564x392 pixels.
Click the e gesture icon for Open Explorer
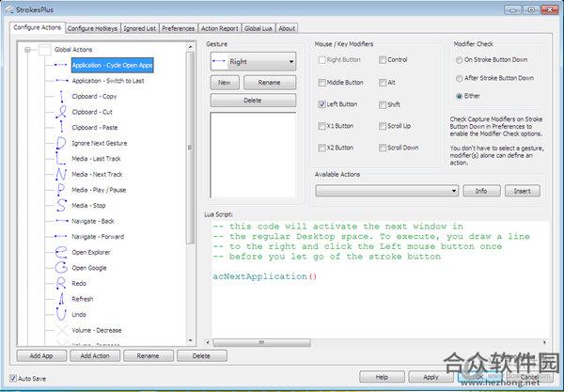(x=61, y=252)
